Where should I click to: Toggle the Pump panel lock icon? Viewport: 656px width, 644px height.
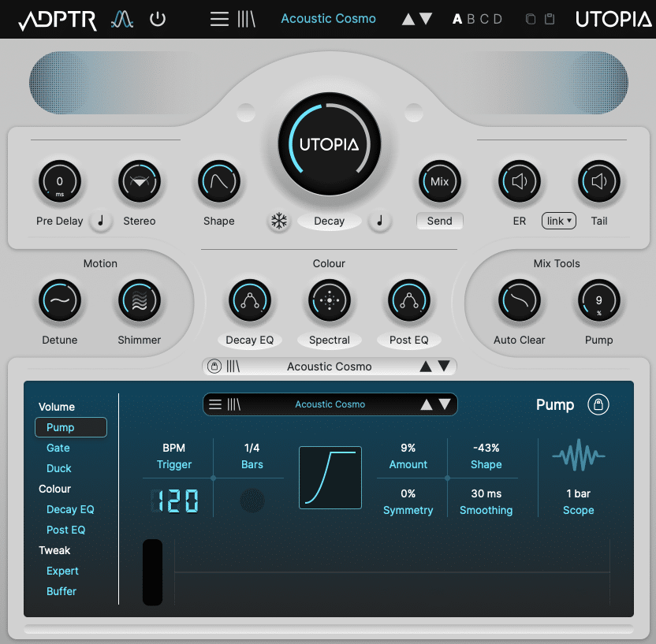click(x=598, y=404)
